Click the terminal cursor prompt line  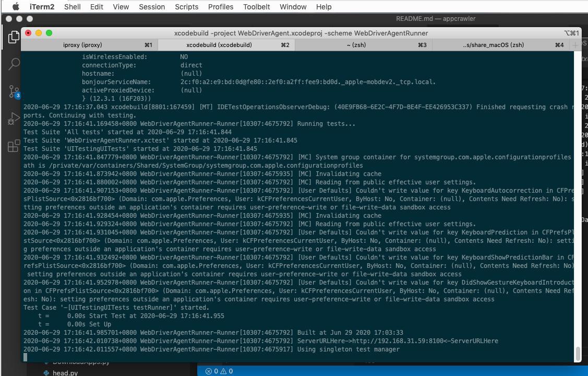25,357
